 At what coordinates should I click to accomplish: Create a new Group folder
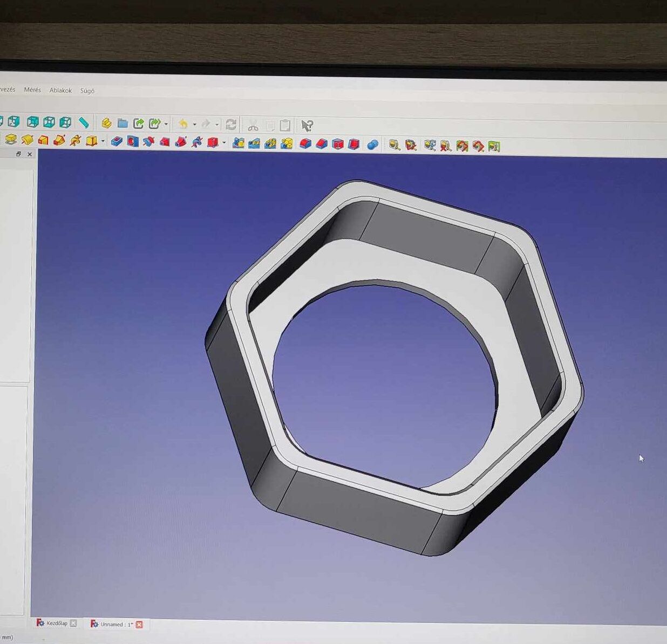[x=122, y=124]
